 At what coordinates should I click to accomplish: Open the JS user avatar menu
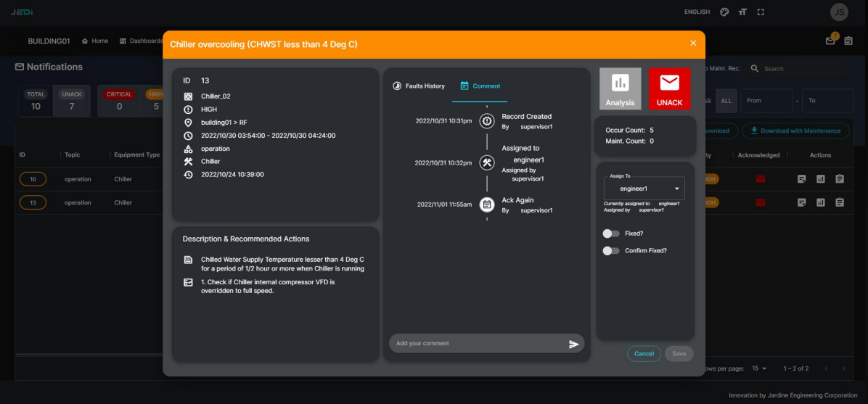[x=839, y=12]
